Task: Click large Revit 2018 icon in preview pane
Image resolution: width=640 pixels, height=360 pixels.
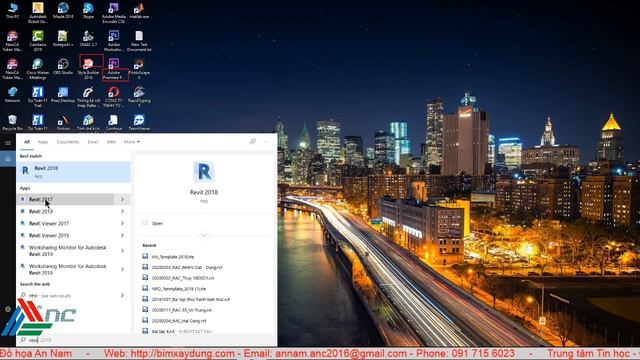Action: pyautogui.click(x=204, y=172)
